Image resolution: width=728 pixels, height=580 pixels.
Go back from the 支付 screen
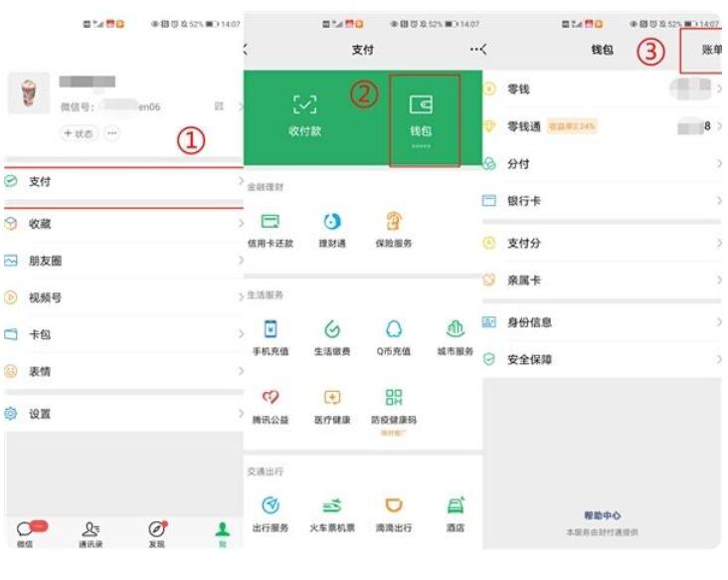point(246,49)
